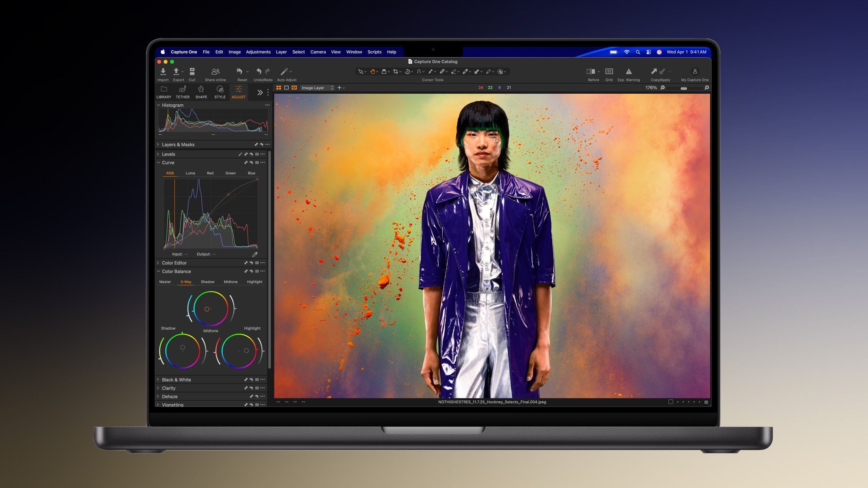Select the Midtone color balance tab

pos(231,282)
